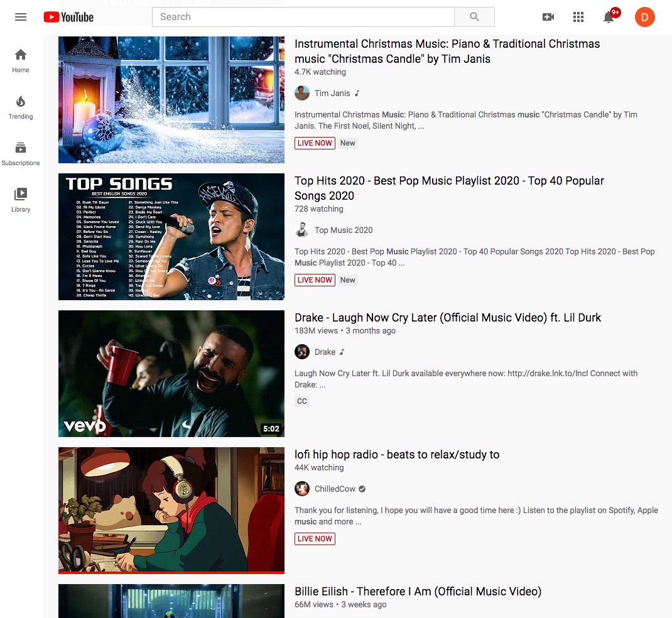Visit Drake channel name
This screenshot has height=618, width=672.
pos(325,352)
